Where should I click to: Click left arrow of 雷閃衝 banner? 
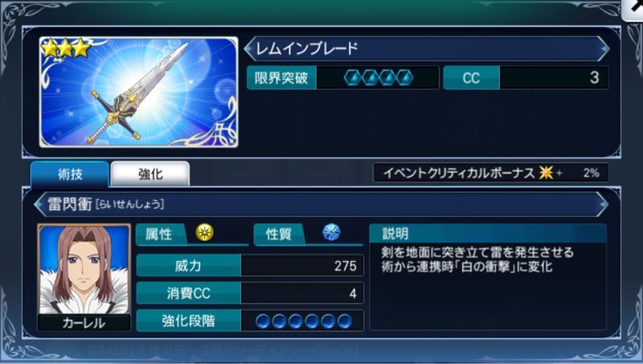click(39, 204)
